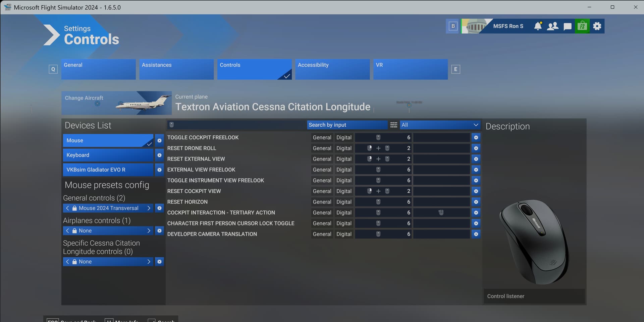Open gear for TOGGLE INSTRUMENT VIEW FREELOOK row
Viewport: 644px width, 322px height.
pyautogui.click(x=476, y=180)
